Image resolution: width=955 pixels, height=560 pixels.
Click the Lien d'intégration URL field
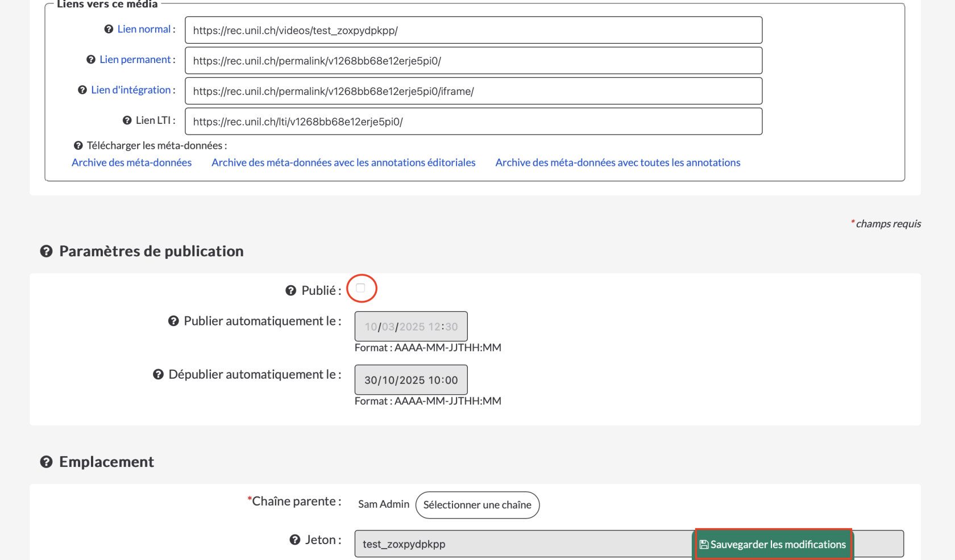(x=473, y=91)
